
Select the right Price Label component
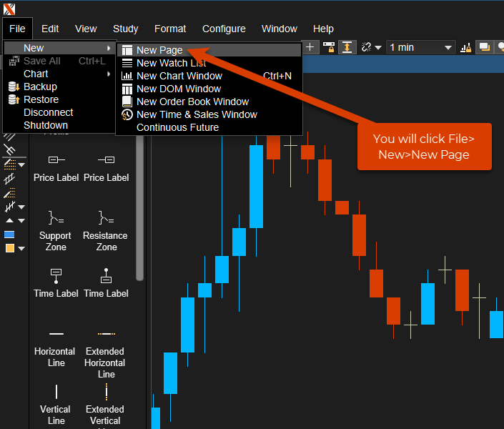[106, 169]
